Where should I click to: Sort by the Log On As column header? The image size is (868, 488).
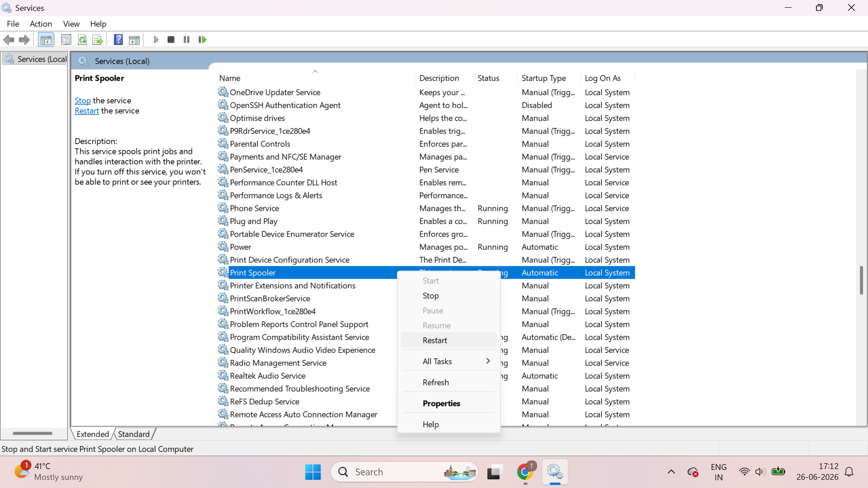(x=608, y=78)
